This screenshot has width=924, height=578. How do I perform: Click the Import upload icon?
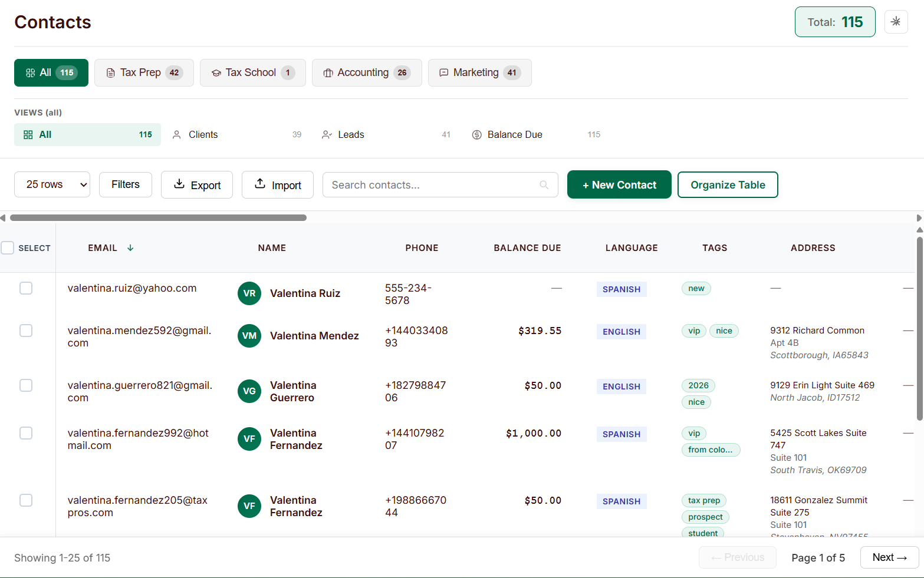259,184
